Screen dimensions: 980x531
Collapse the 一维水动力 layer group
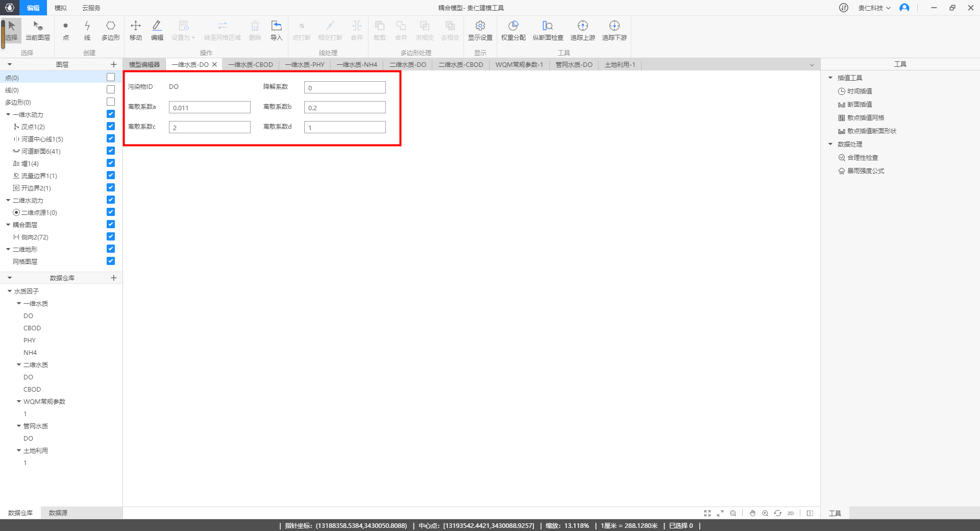[x=8, y=114]
